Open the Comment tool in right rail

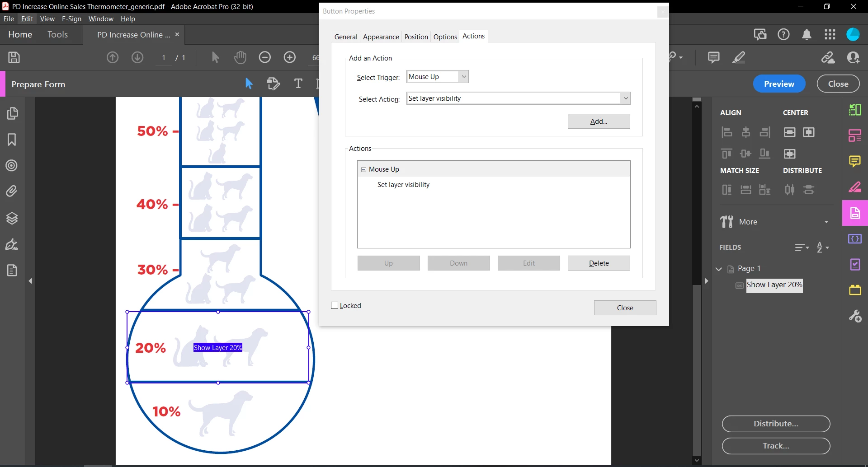pyautogui.click(x=855, y=161)
